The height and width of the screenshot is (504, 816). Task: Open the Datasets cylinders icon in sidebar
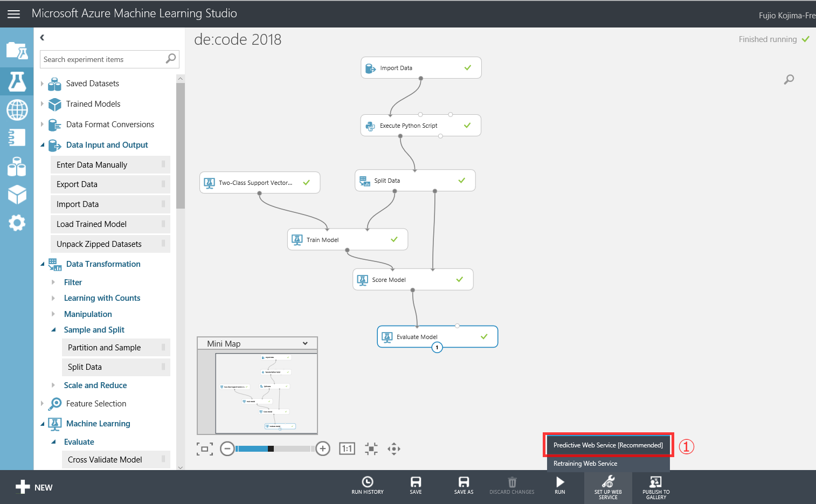click(17, 166)
